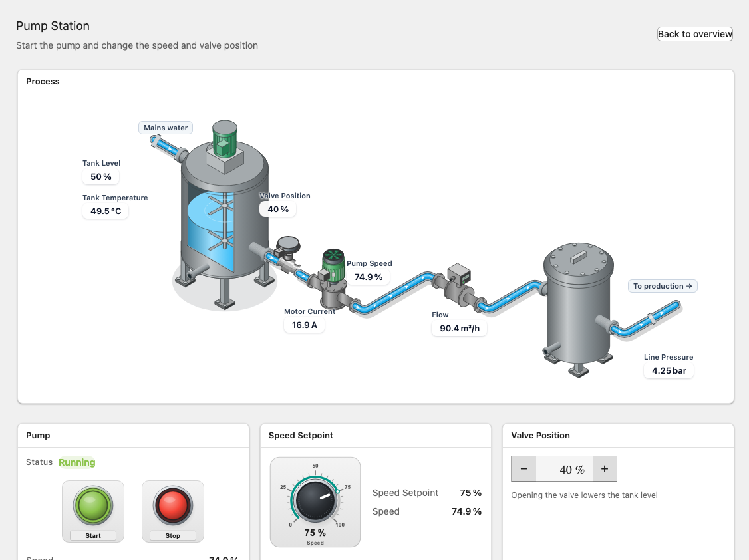Click the Speed Setpoint rotary knob
This screenshot has width=749, height=560.
coord(315,500)
